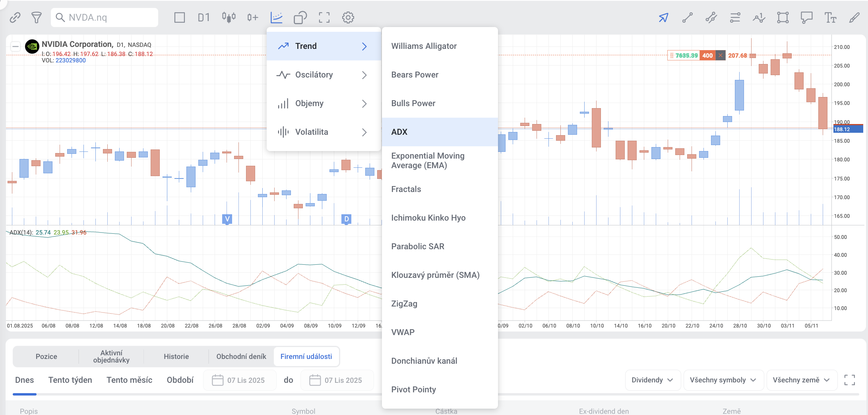The image size is (868, 415).
Task: Open the start date picker field
Action: [x=240, y=380]
